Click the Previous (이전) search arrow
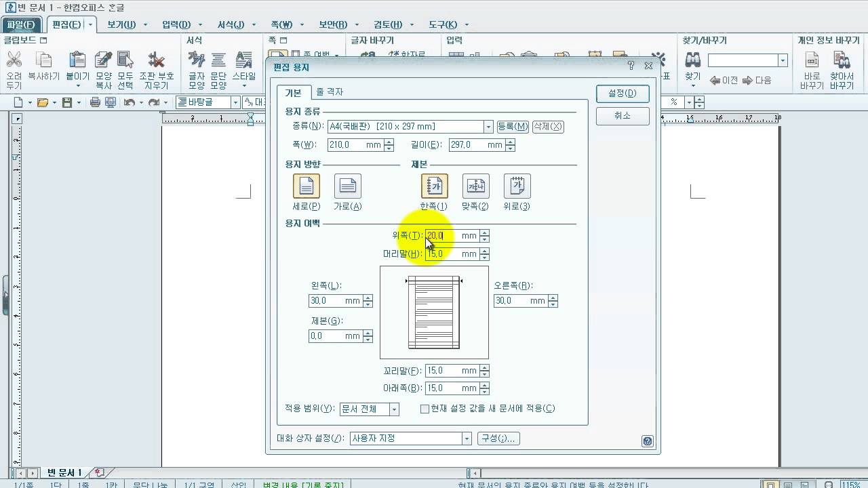 click(x=724, y=80)
